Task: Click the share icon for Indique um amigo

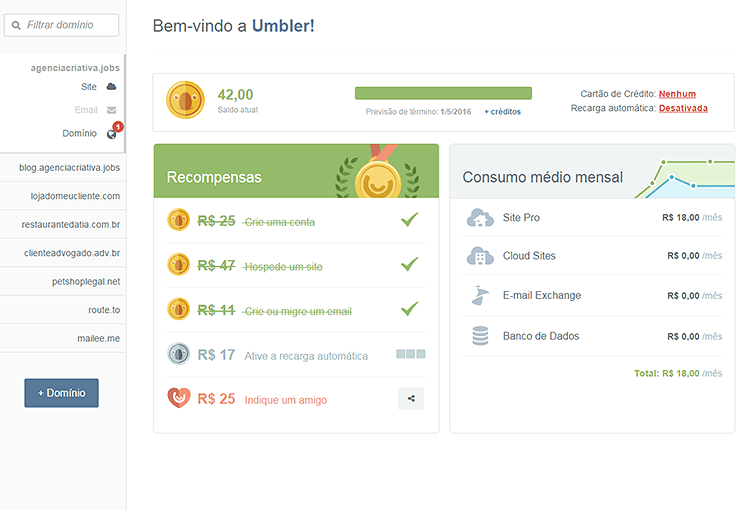Action: 411,399
